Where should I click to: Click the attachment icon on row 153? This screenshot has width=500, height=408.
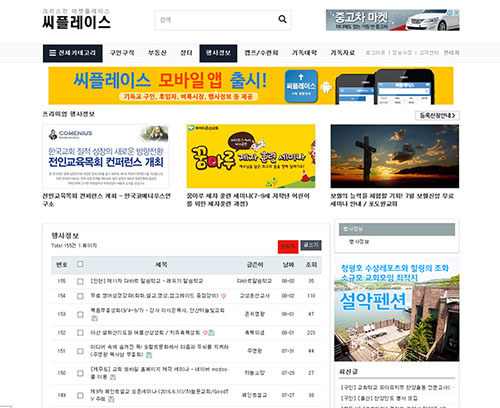pyautogui.click(x=94, y=318)
